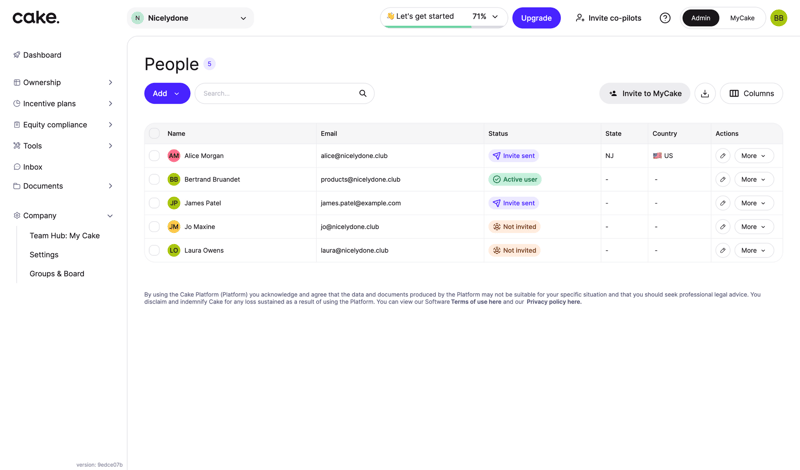Click edit pencil icon for Laura Owens
800x470 pixels.
[x=723, y=251]
